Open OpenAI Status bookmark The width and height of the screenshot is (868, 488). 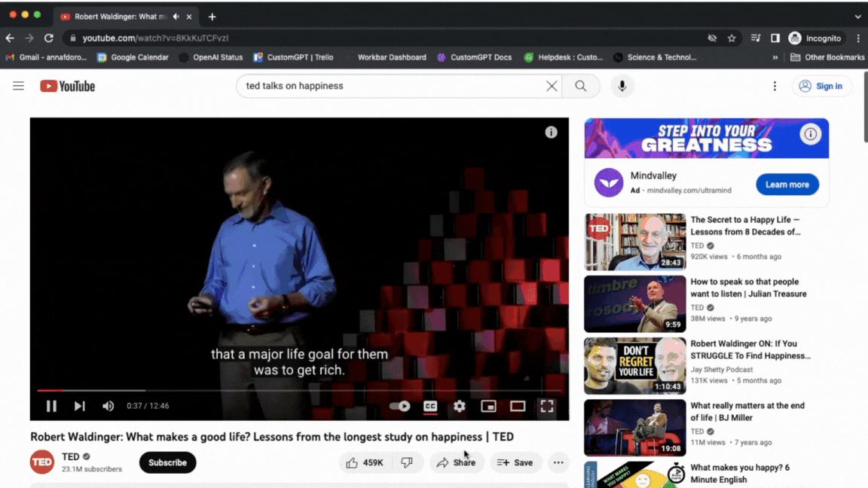point(211,57)
